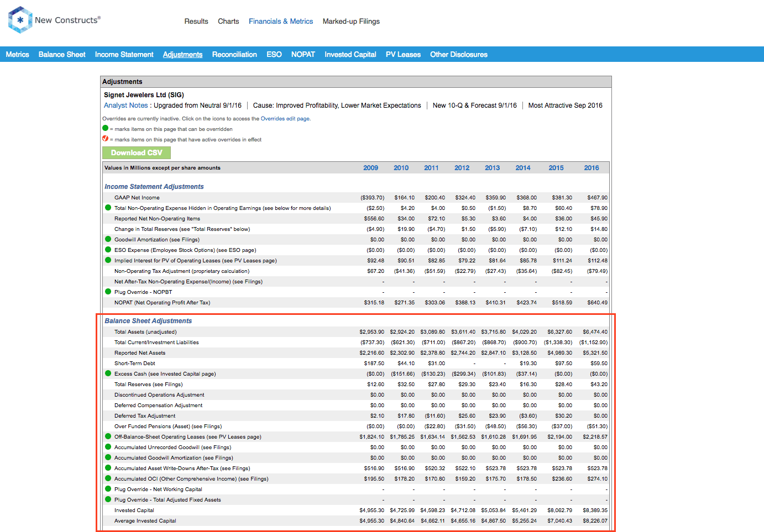
Task: Click the 2009 column header
Action: (370, 168)
